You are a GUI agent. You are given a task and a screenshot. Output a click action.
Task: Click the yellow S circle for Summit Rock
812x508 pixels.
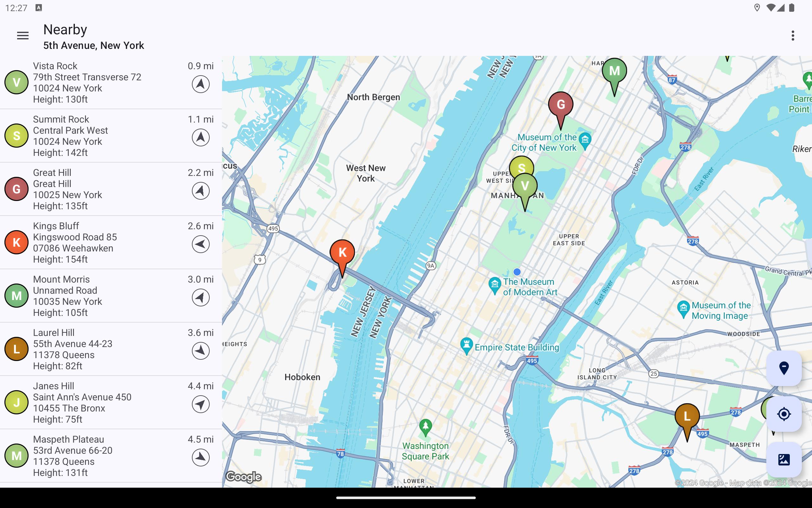pos(16,136)
